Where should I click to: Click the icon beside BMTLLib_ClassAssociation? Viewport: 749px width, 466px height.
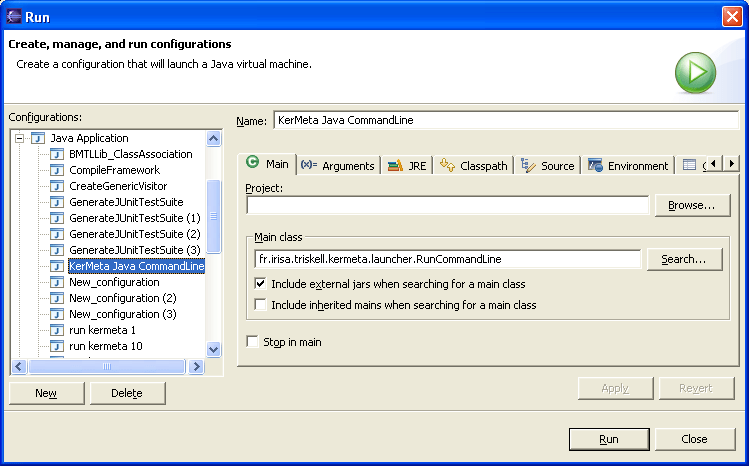[x=57, y=154]
